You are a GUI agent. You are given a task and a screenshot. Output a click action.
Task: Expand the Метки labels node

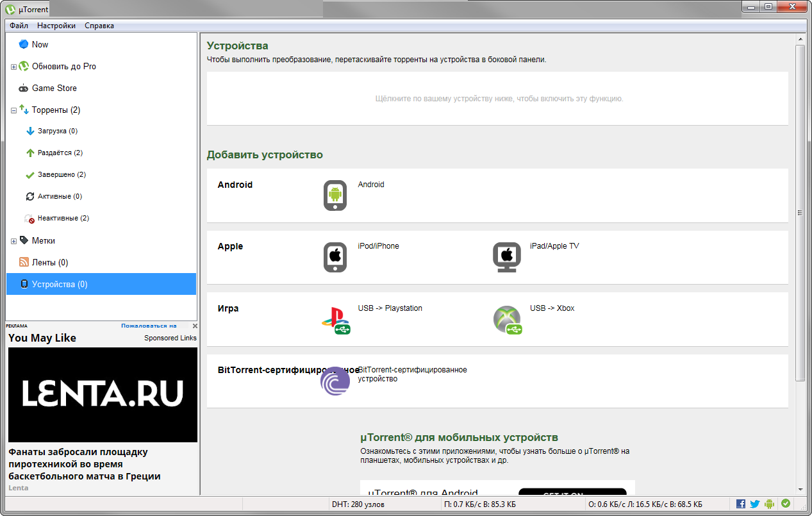13,241
